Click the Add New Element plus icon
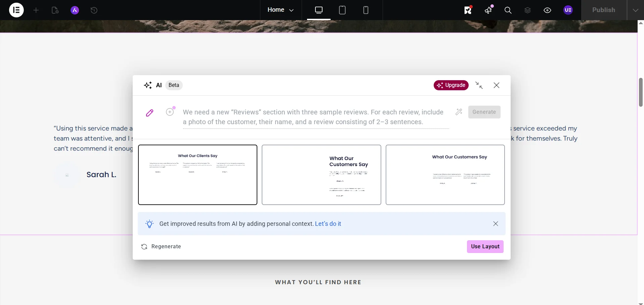 (x=36, y=10)
